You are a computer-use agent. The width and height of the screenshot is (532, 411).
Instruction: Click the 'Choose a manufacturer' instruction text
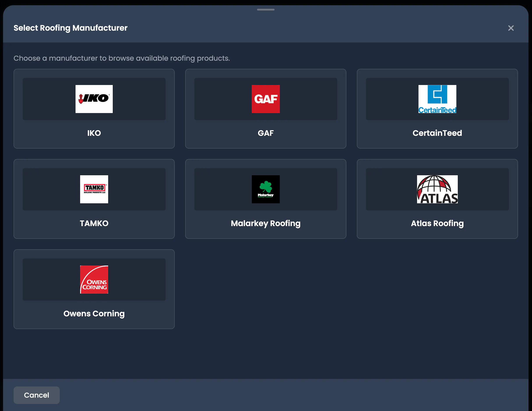pos(122,58)
